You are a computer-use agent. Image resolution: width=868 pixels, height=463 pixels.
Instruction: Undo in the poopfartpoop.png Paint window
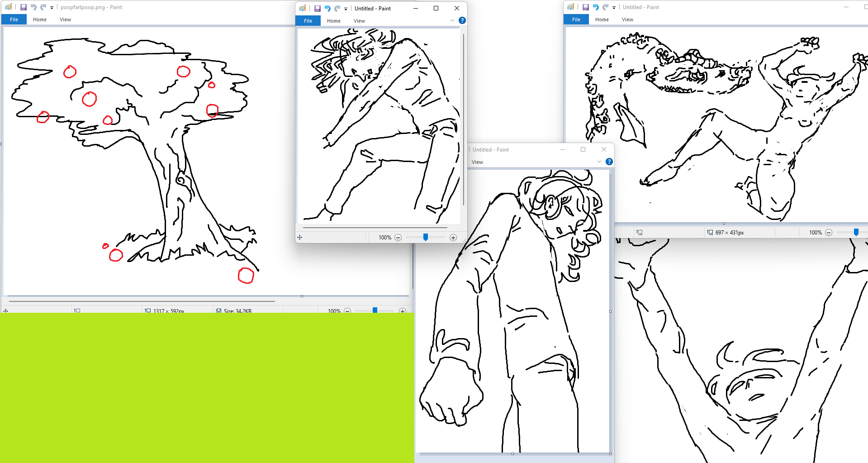[x=33, y=7]
